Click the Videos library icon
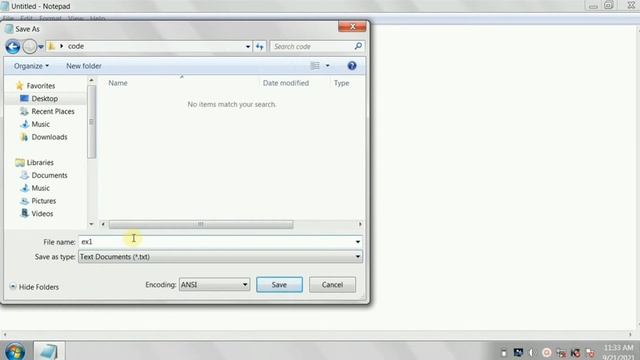The height and width of the screenshot is (360, 640). point(24,213)
